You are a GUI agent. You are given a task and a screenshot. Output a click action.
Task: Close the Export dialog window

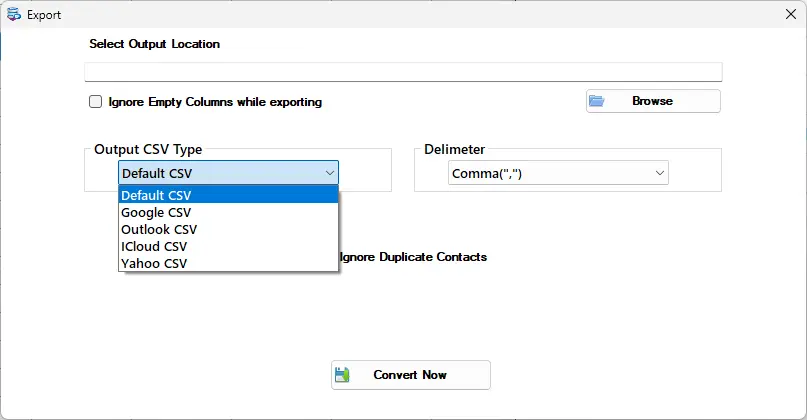click(x=791, y=14)
